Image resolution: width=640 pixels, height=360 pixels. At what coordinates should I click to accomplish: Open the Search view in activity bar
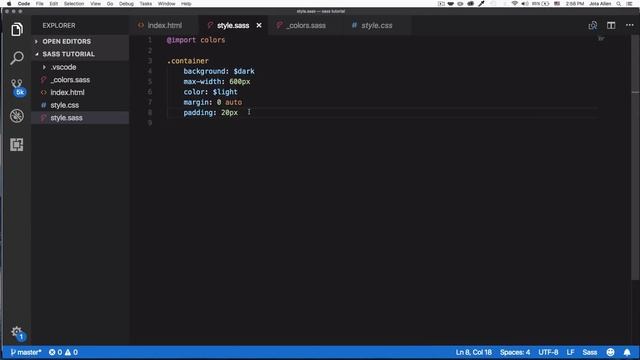[17, 58]
